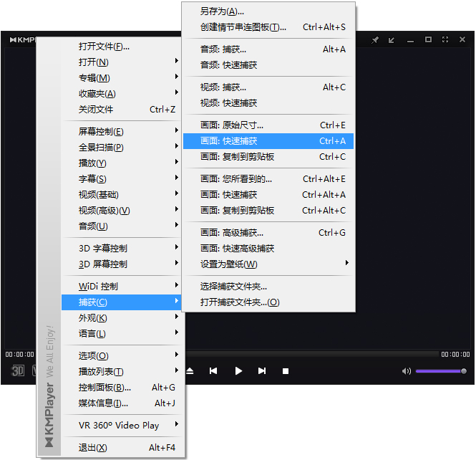The image size is (476, 460).
Task: Click the pin-on-top icon in title bar
Action: pyautogui.click(x=375, y=40)
